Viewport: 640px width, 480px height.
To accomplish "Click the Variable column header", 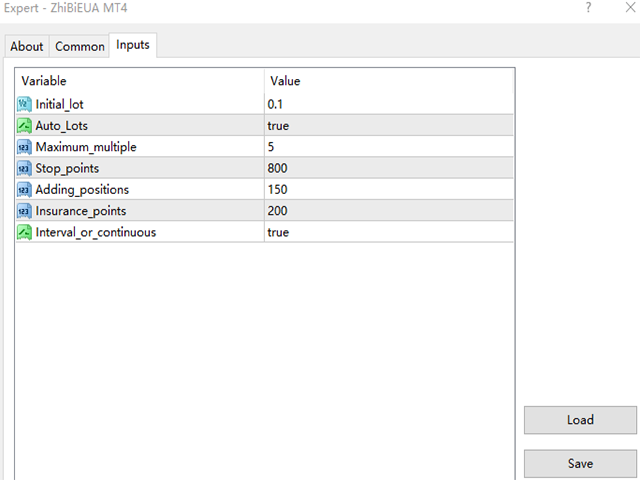I will click(140, 81).
